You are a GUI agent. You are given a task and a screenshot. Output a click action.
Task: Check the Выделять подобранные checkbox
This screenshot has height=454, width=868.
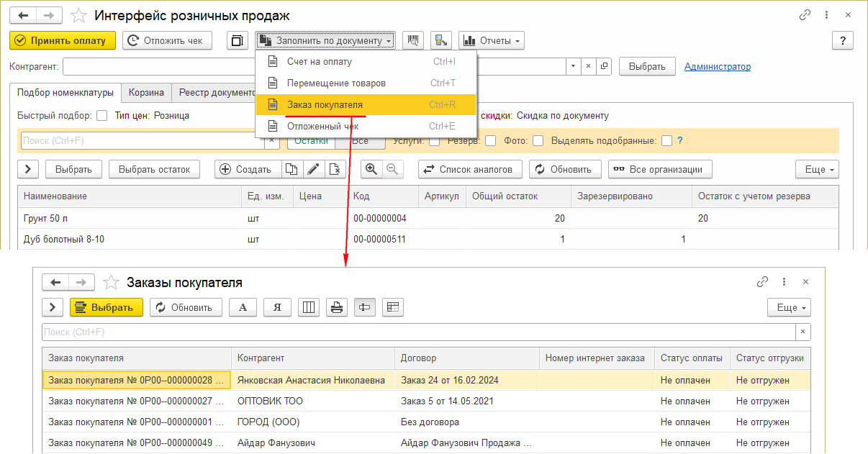pos(666,141)
